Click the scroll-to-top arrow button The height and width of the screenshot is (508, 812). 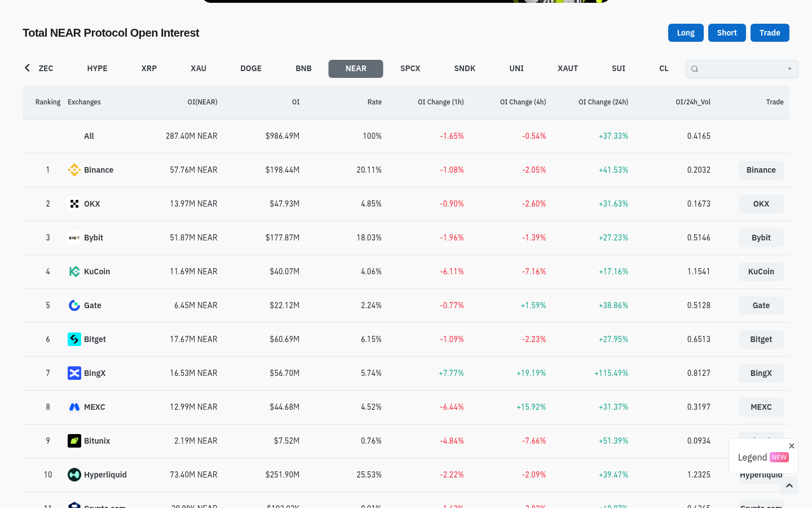coord(789,486)
